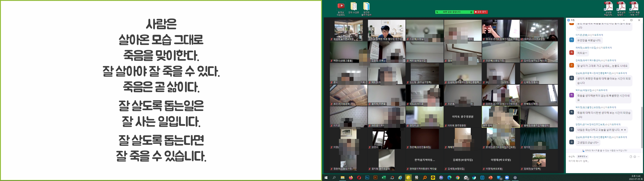644x181 pixels.
Task: Launch PowerPoint from the taskbar
Action: pos(491,177)
